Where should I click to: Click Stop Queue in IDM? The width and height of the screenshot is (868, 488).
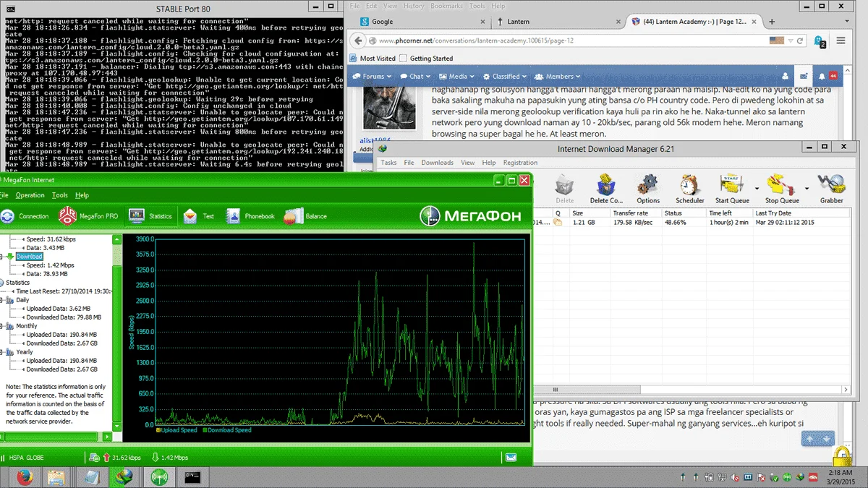tap(782, 189)
